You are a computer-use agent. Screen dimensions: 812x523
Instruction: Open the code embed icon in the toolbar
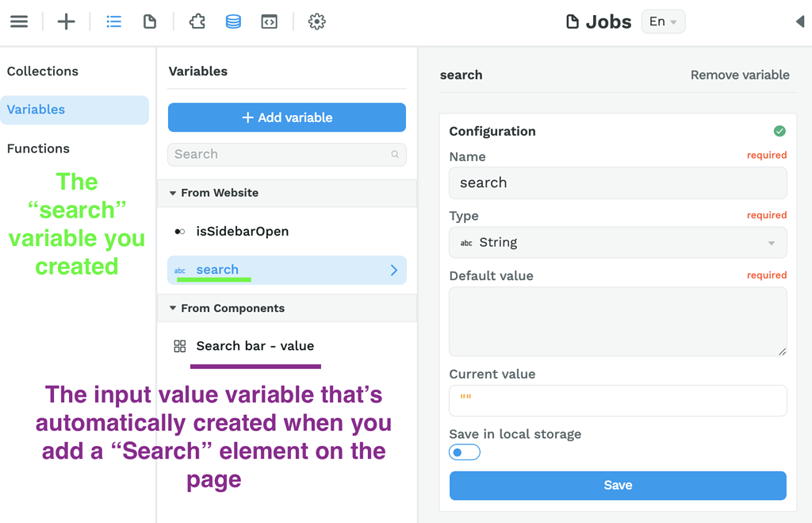click(x=269, y=21)
